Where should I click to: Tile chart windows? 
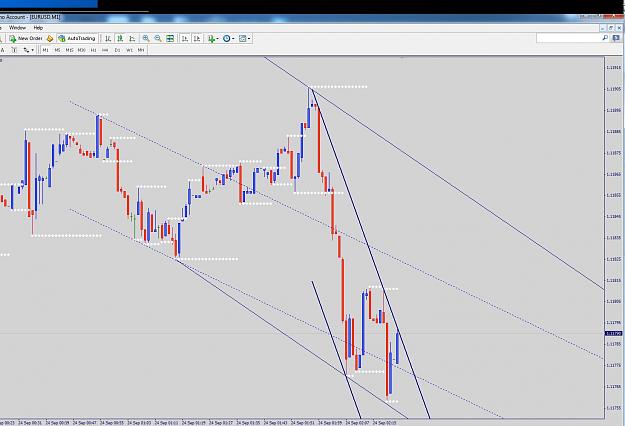tap(170, 39)
